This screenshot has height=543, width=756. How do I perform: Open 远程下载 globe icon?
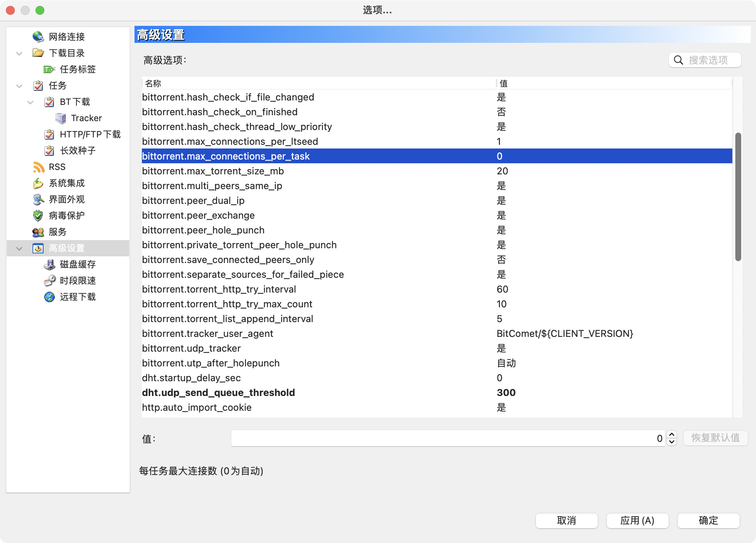tap(49, 297)
